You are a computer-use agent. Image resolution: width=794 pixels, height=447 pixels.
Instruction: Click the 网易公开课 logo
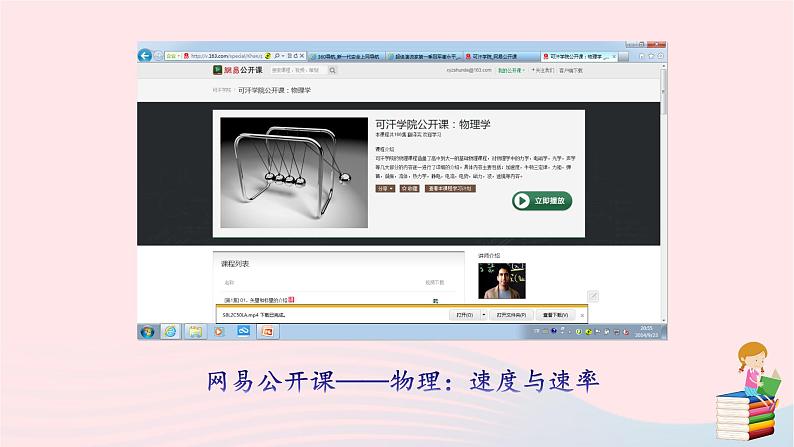237,70
